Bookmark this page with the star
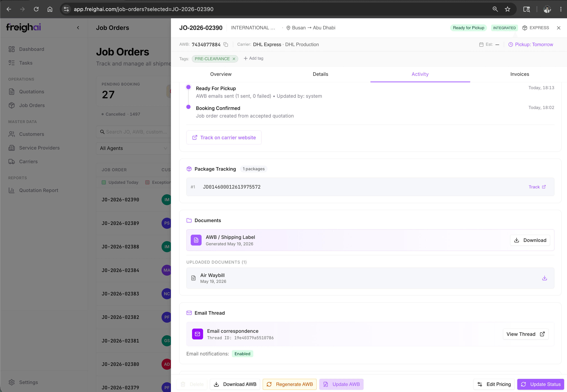567x392 pixels. pos(508,9)
